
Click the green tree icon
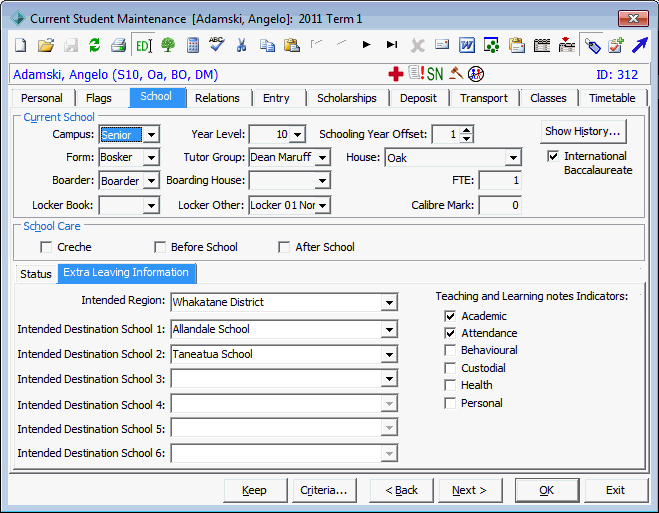point(168,45)
